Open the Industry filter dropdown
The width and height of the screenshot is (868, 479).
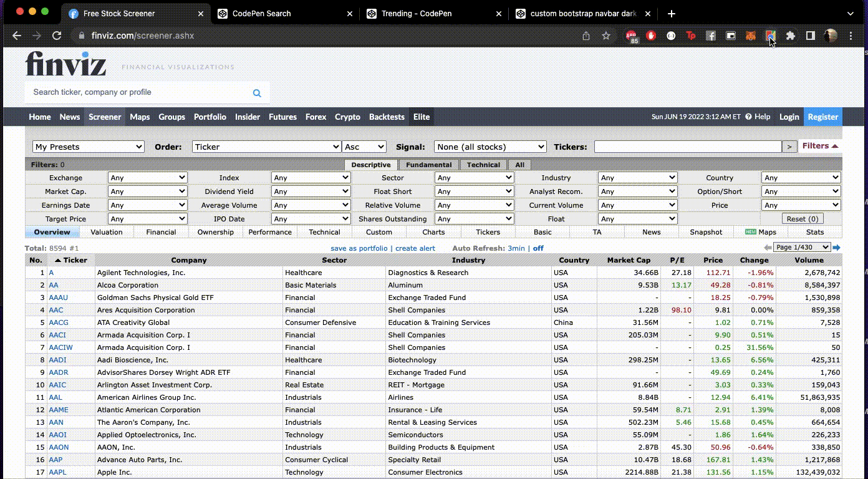pyautogui.click(x=638, y=178)
